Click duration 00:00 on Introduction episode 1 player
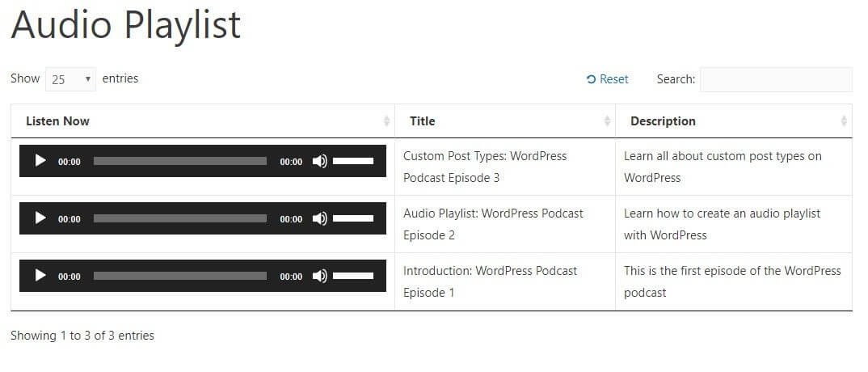The image size is (868, 372). point(291,277)
